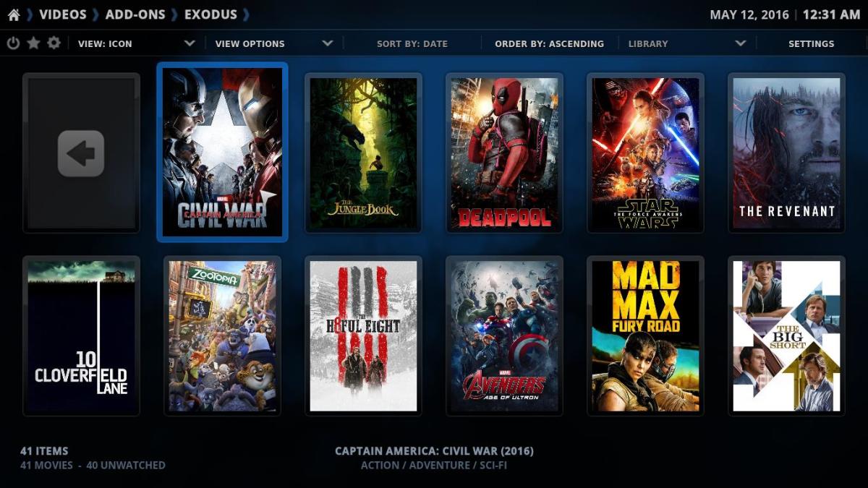Open the Settings menu item
868x488 pixels.
coord(811,43)
